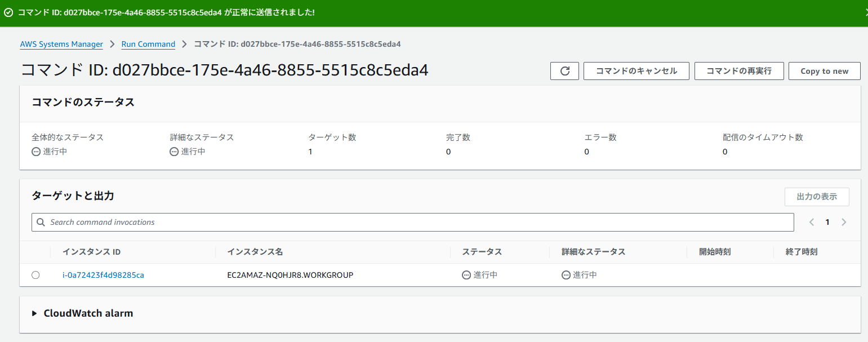
Task: Click the magnifier icon in the search bar
Action: click(40, 222)
